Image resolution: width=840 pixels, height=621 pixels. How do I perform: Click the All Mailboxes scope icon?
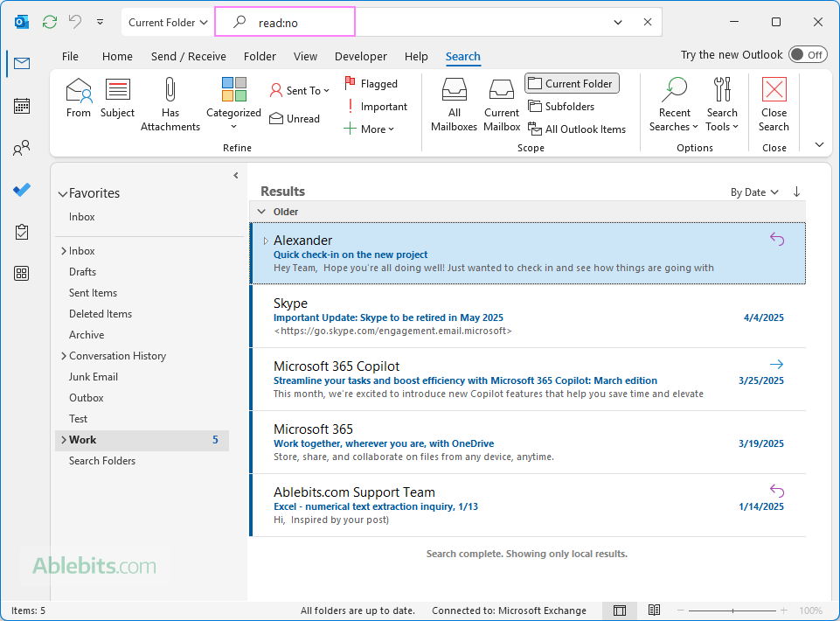(x=455, y=90)
